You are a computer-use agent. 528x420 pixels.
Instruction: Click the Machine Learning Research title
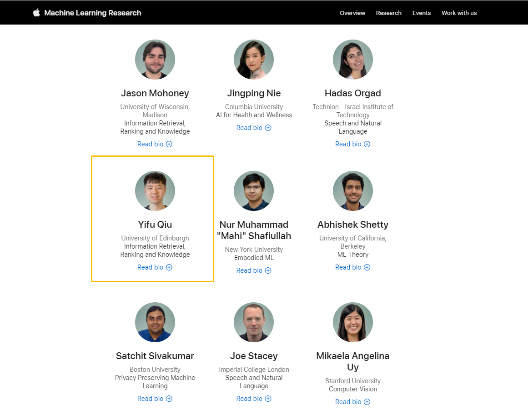pos(92,13)
